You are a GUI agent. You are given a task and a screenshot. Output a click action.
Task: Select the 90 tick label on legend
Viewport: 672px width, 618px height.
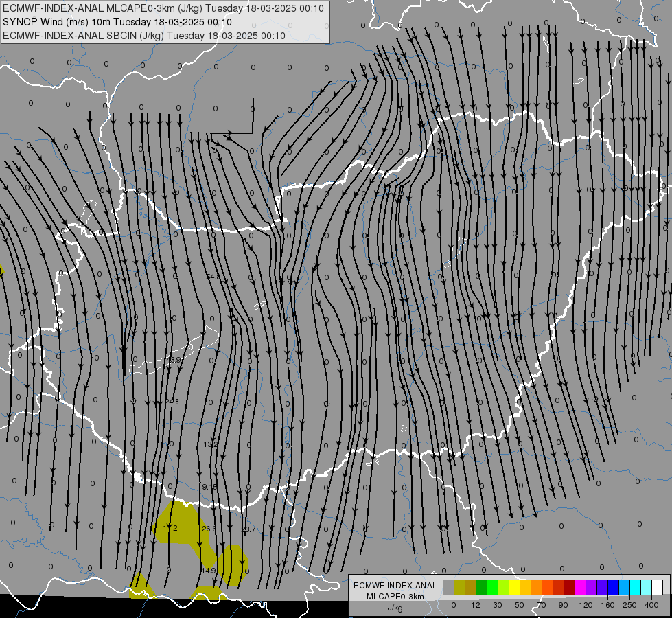pyautogui.click(x=563, y=605)
